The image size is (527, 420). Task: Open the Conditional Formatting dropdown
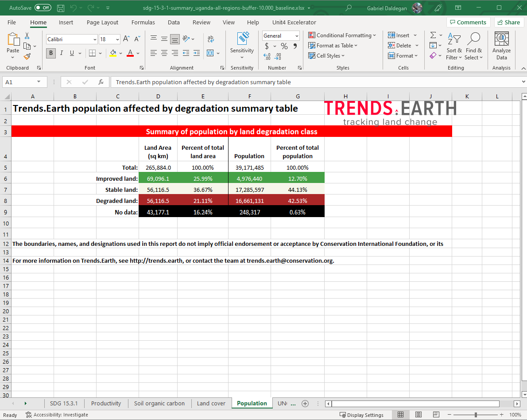click(x=342, y=35)
